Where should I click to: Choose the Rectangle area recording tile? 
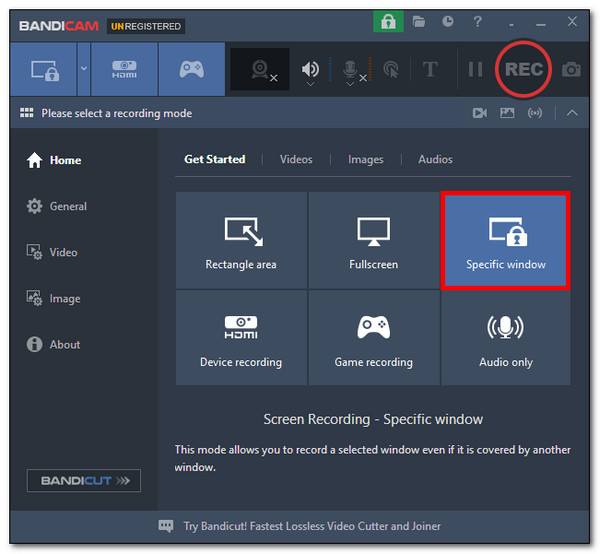241,240
